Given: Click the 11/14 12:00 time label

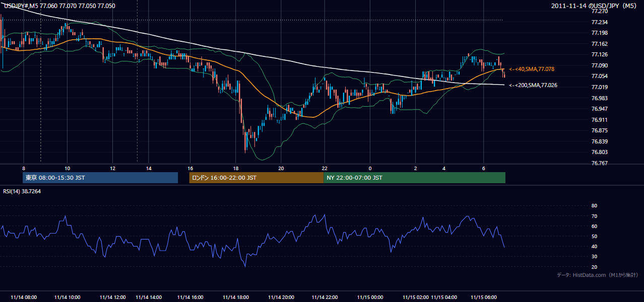Looking at the screenshot, I should [x=112, y=297].
